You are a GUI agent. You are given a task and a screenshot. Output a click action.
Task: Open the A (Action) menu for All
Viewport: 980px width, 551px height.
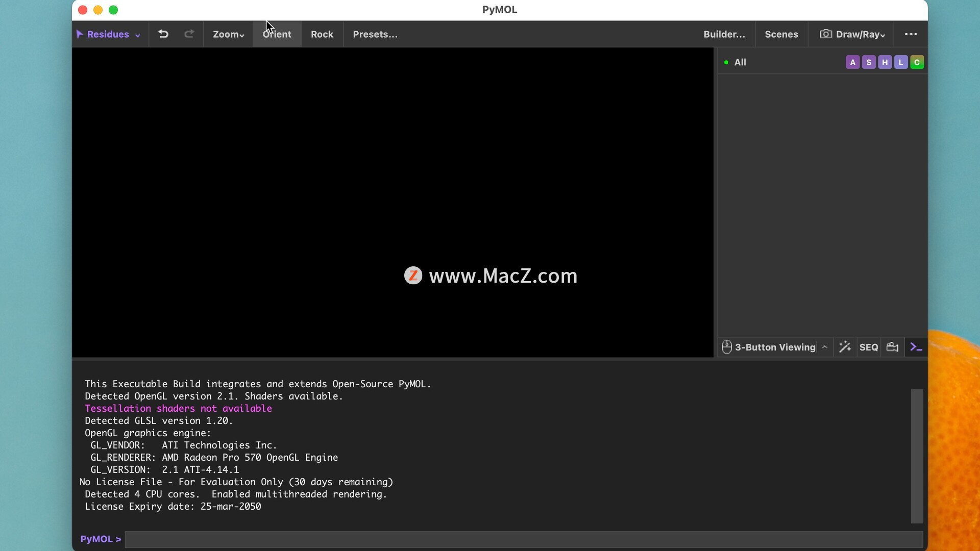[852, 62]
